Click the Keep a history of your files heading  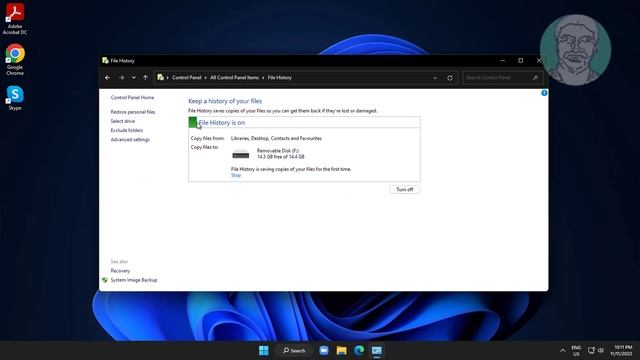pyautogui.click(x=225, y=101)
